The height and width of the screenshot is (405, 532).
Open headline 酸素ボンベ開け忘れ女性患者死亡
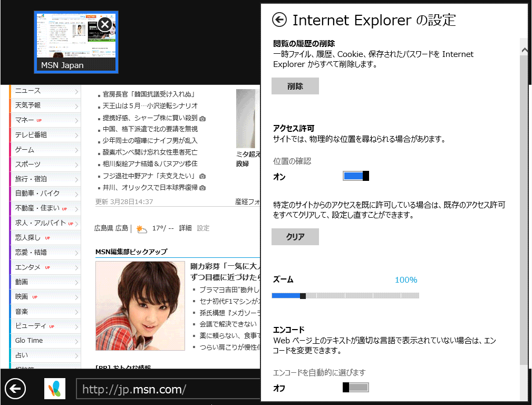coord(150,152)
